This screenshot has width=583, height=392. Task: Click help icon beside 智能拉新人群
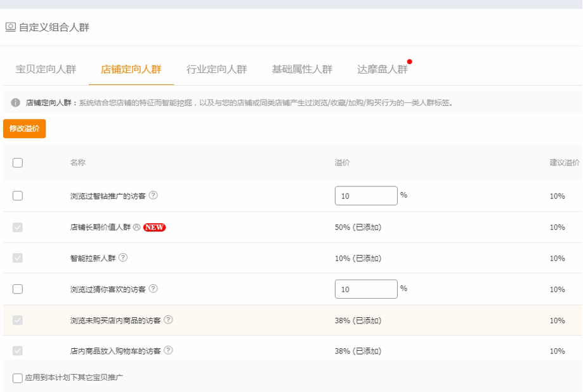pyautogui.click(x=123, y=258)
